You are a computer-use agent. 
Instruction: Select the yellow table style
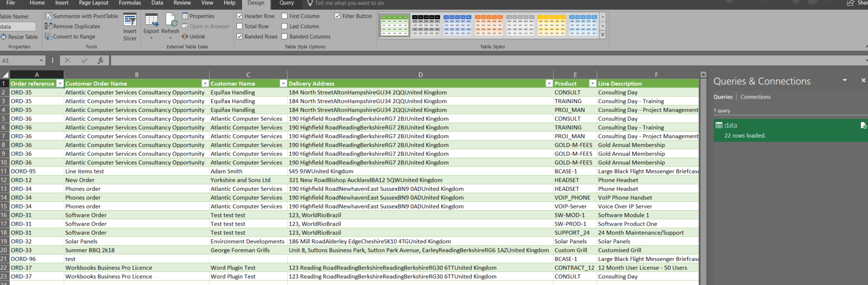click(x=552, y=25)
